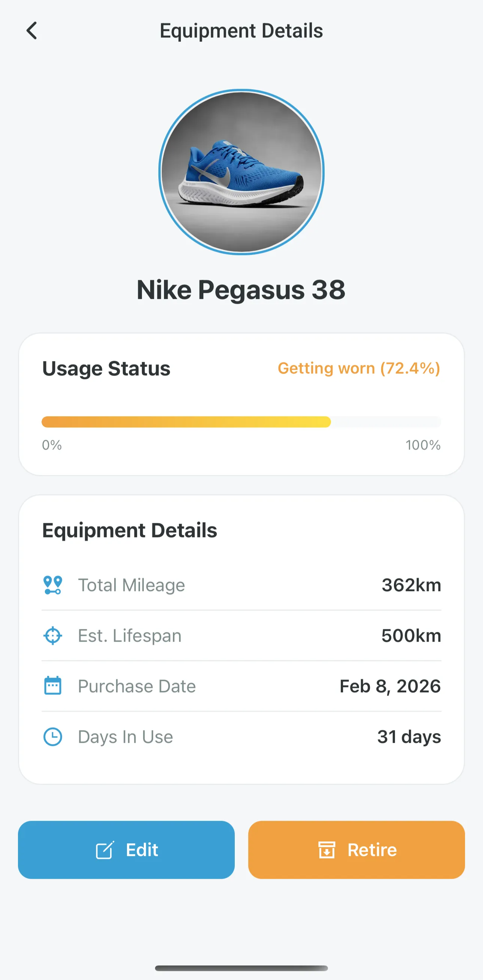Tap the Purchase Date value Feb 8, 2026
The image size is (483, 980).
(390, 686)
